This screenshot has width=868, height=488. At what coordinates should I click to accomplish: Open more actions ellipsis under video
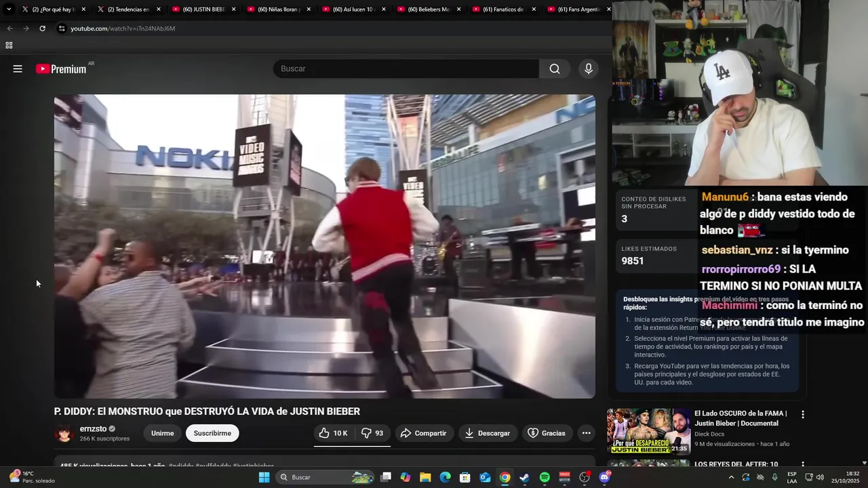tap(587, 433)
